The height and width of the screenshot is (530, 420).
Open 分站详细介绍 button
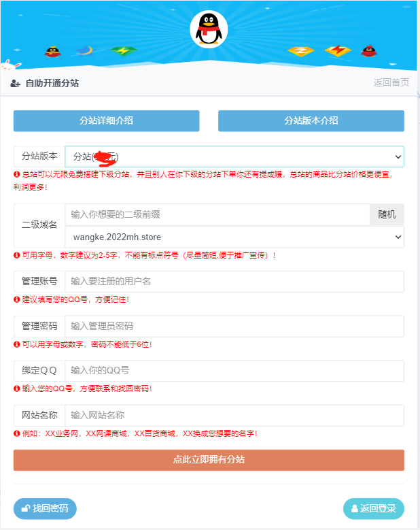pos(106,120)
